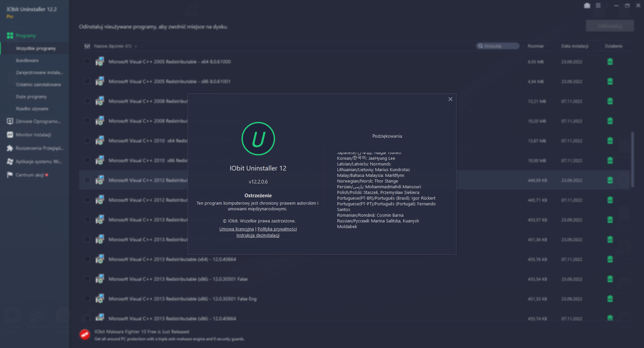Click trash icon for Visual C++ 2005 x64
644x348 pixels.
(610, 62)
